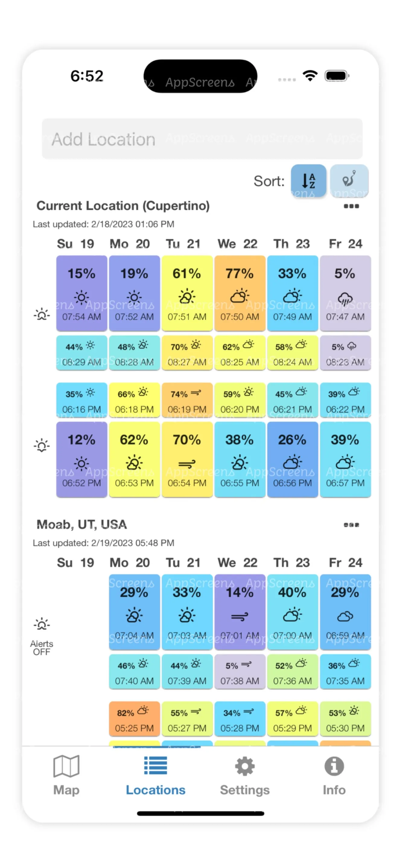401x868 pixels.
Task: Select Tuesday 70% windy sunset tile
Action: 187,459
